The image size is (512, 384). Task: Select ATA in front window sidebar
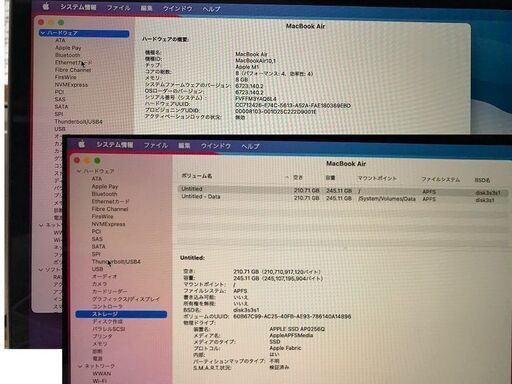[x=97, y=179]
